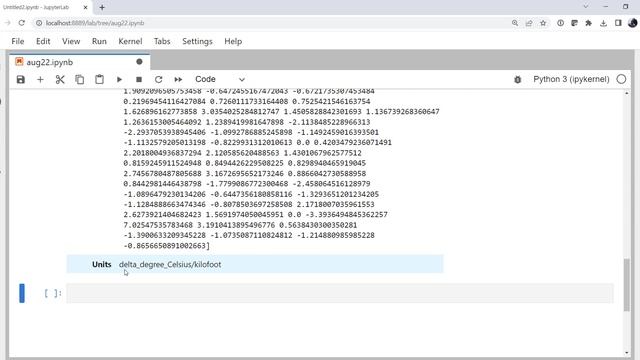Check the kernel status circle indicator
This screenshot has height=360, width=640.
click(x=621, y=79)
